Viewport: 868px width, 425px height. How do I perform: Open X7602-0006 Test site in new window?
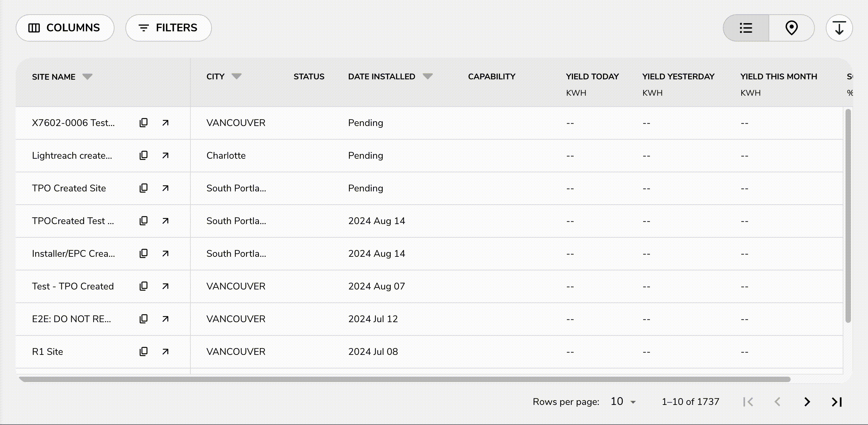click(165, 123)
